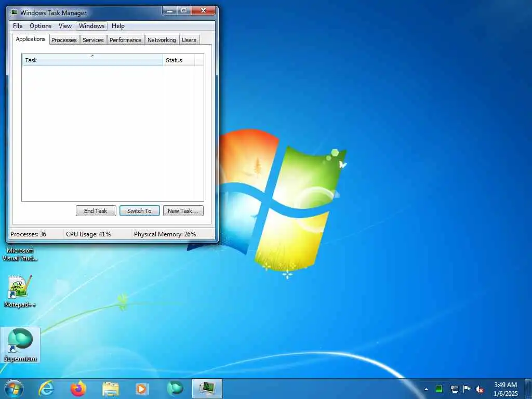
Task: Sort by the Status column header
Action: coord(179,60)
